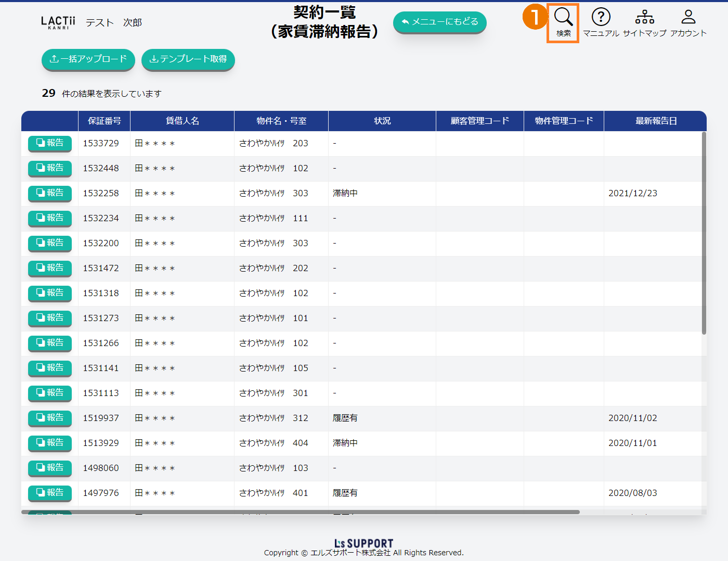Click 報告 for contract 1513929
728x561 pixels.
[x=50, y=443]
